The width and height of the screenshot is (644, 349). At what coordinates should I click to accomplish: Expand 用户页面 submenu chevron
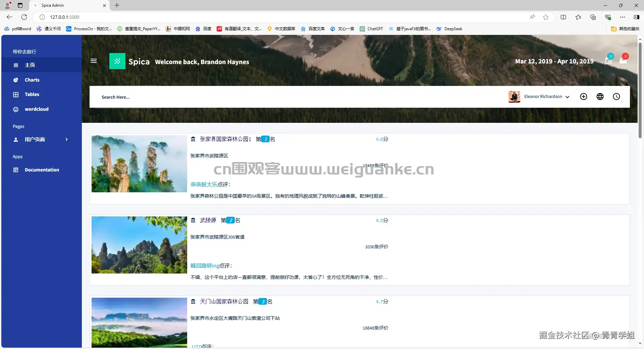pyautogui.click(x=66, y=139)
